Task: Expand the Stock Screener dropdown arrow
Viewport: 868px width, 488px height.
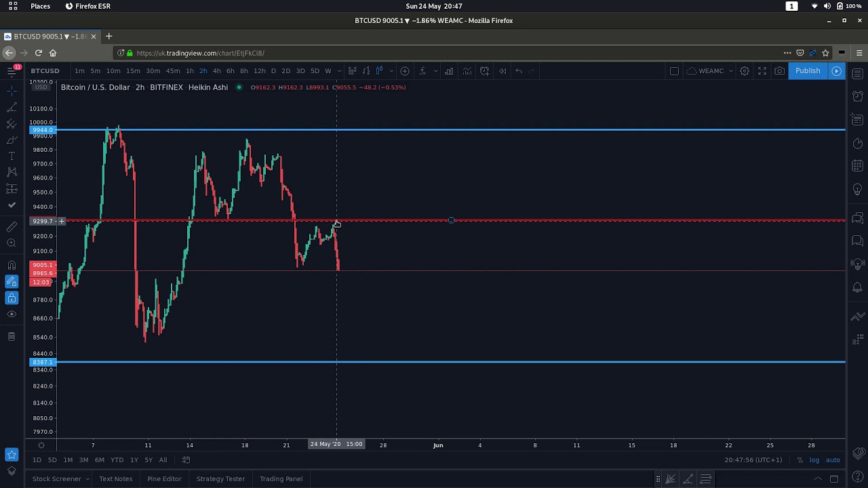Action: pos(87,479)
